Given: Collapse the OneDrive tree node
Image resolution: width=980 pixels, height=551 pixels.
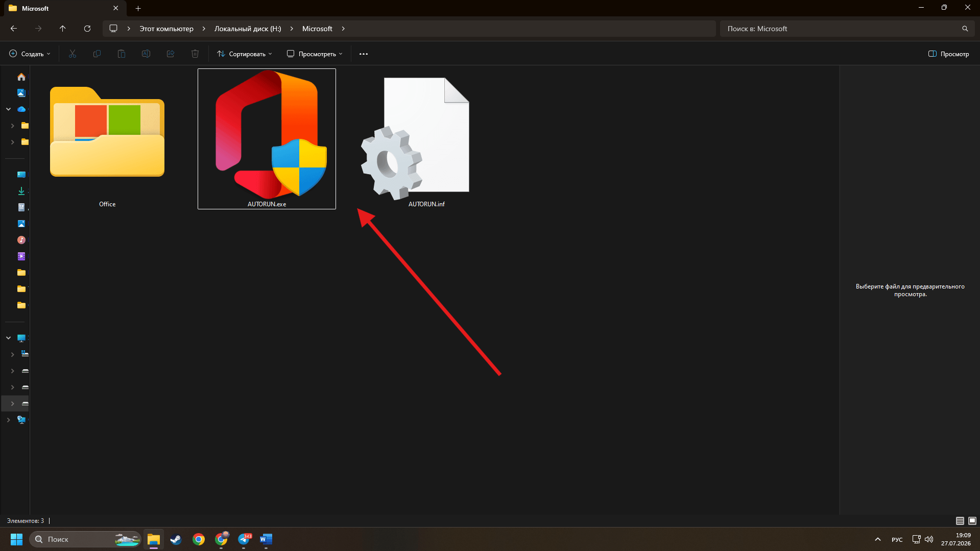Looking at the screenshot, I should point(9,109).
